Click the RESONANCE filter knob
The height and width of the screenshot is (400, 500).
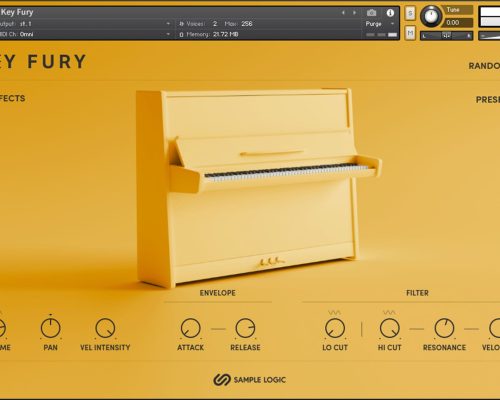[444, 328]
